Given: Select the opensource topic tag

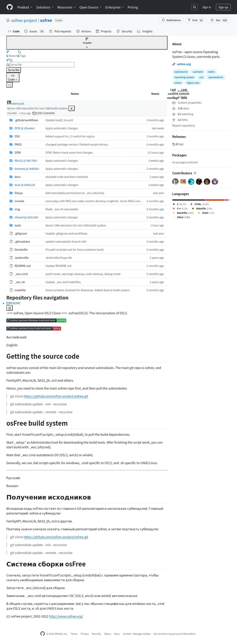Looking at the screenshot, I should coord(181,72).
